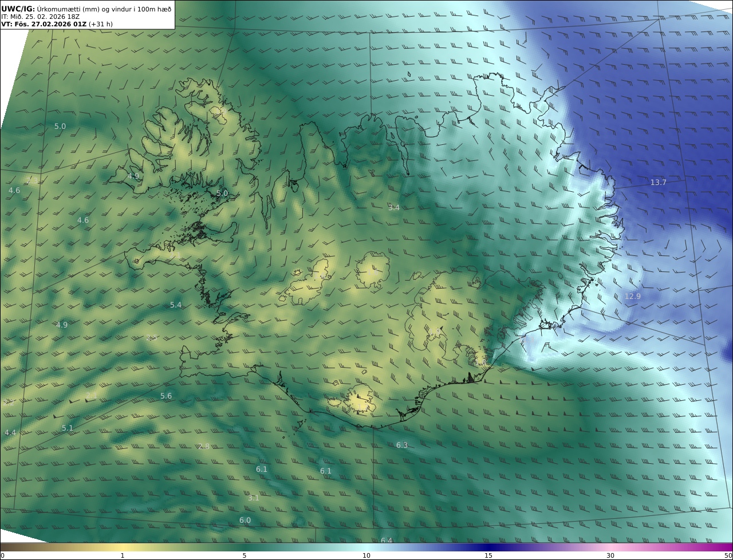The image size is (733, 560).
Task: Click the colorbar tick label 30
Action: tap(610, 555)
